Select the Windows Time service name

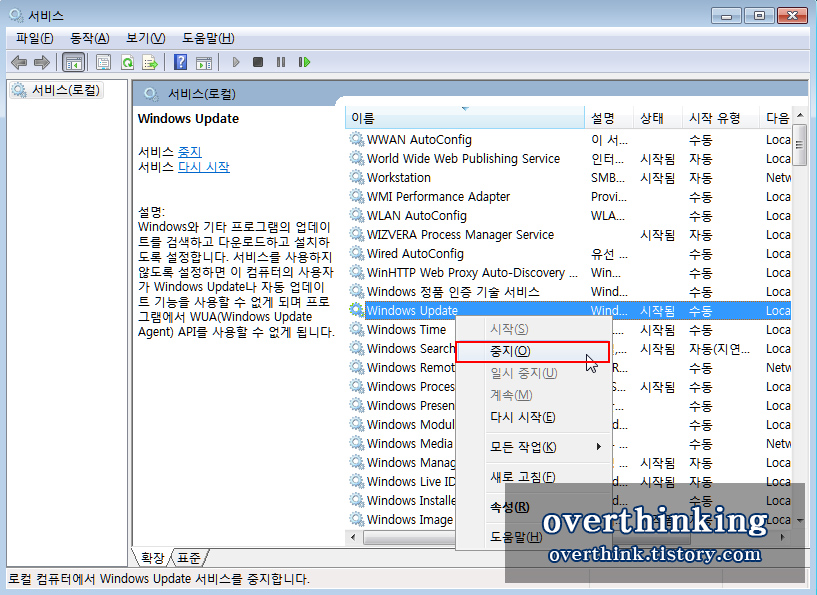coord(406,330)
